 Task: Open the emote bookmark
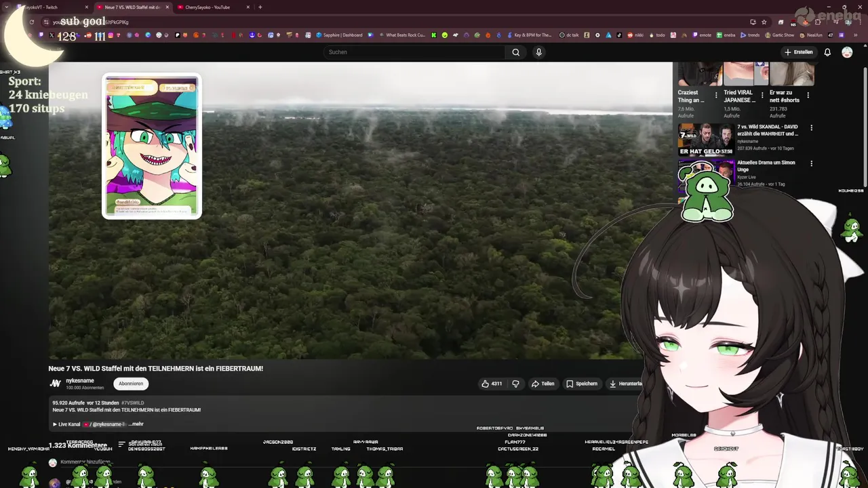[x=701, y=35]
